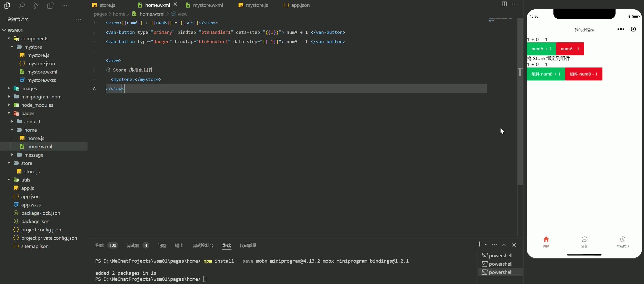Open the terminal launch profile dropdown arrow

click(486, 245)
